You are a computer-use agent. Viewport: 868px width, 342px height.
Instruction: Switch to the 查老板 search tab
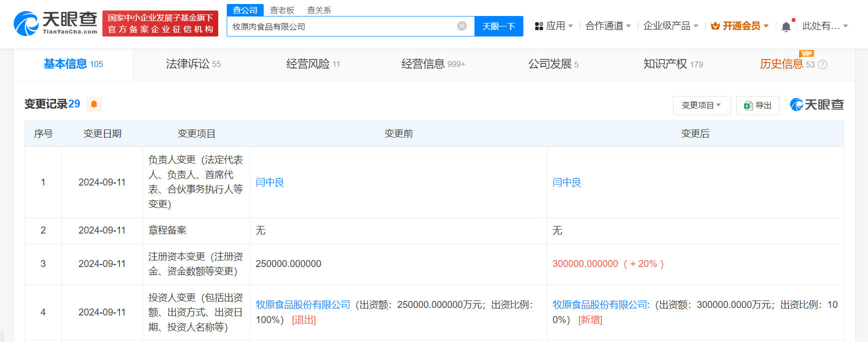(282, 10)
